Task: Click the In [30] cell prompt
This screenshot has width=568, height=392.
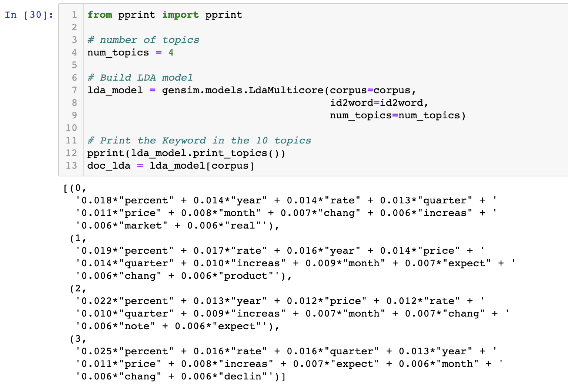Action: click(x=29, y=15)
